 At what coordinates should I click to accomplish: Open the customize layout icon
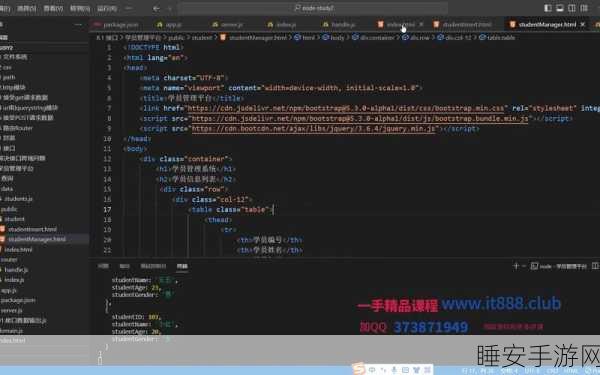click(584, 8)
